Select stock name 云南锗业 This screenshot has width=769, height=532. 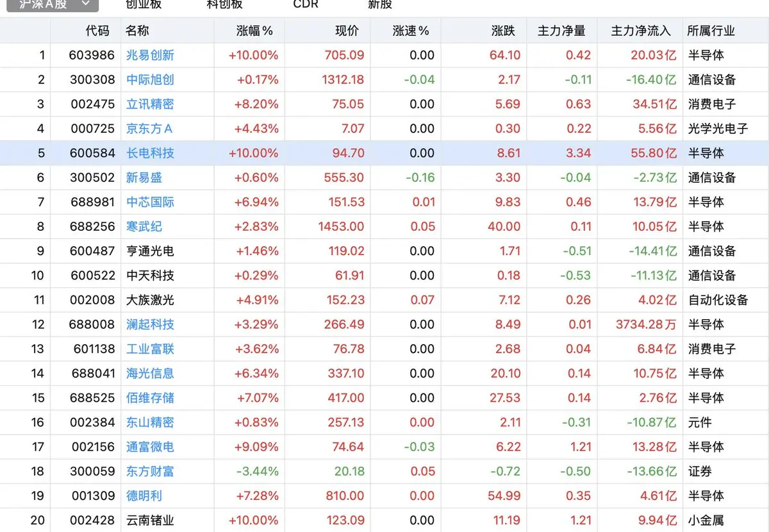(150, 520)
